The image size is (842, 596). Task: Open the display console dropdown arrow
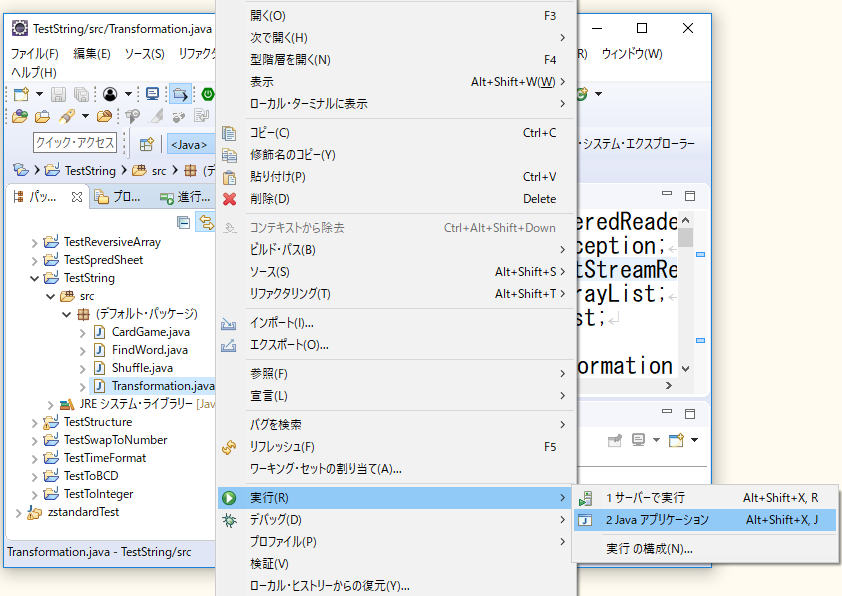pyautogui.click(x=656, y=440)
